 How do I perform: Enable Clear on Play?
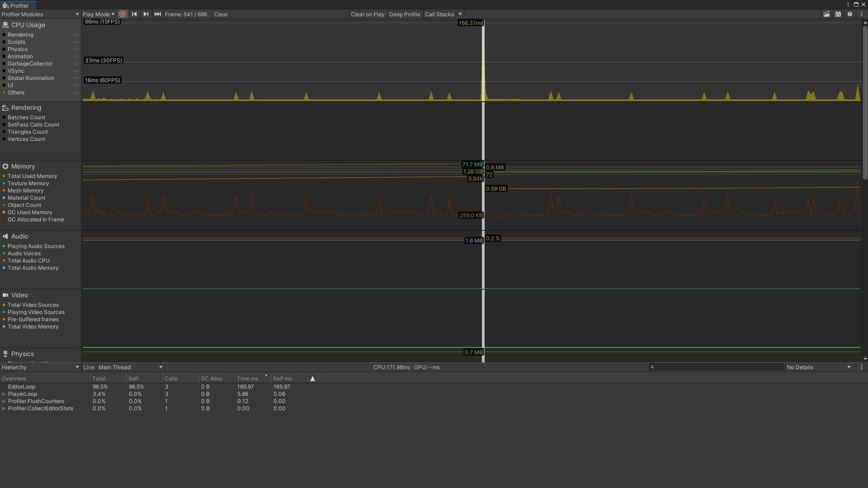[x=367, y=14]
